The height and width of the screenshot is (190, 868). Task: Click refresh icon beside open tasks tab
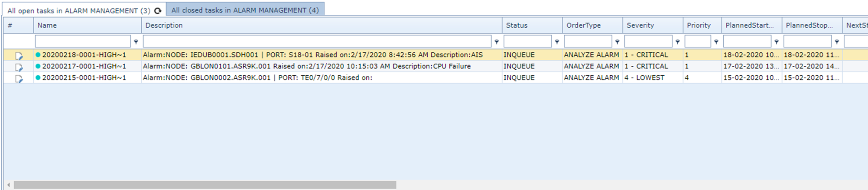tap(158, 11)
